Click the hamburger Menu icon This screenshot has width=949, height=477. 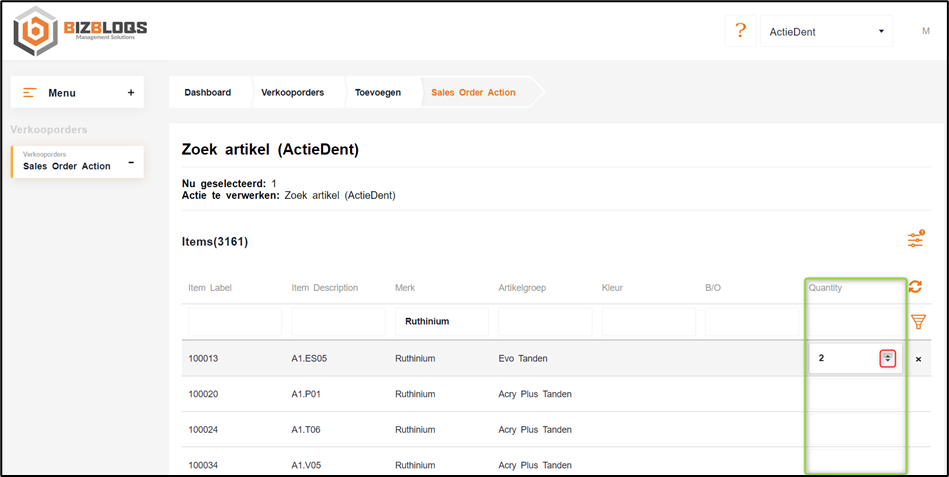click(30, 93)
